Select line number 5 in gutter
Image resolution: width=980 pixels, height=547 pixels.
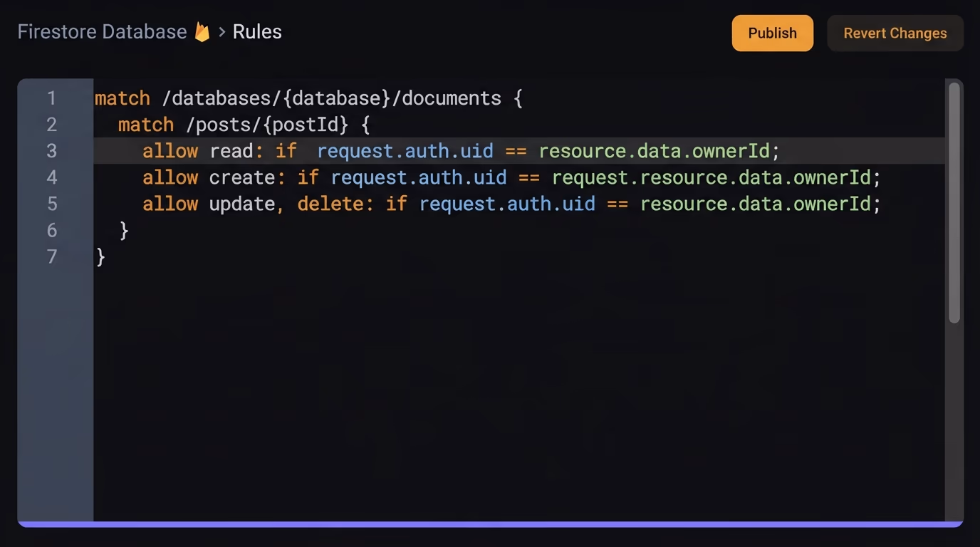coord(51,204)
